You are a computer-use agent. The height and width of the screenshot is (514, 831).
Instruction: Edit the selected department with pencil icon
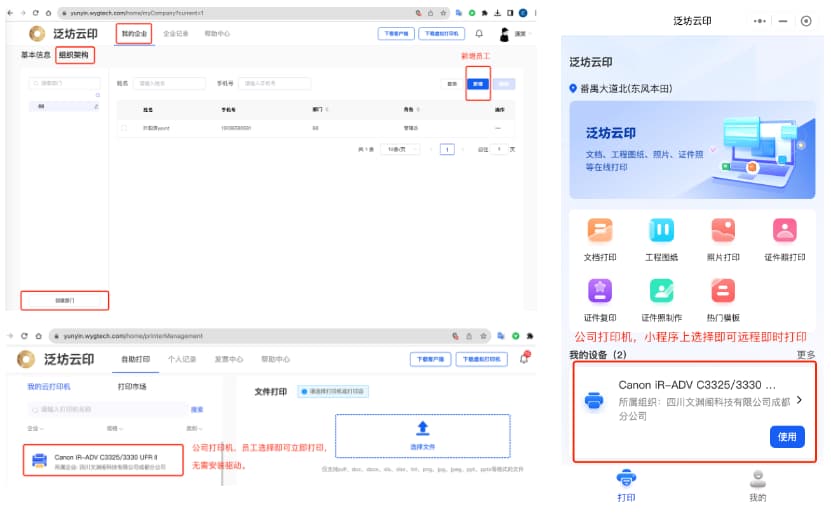coord(96,107)
